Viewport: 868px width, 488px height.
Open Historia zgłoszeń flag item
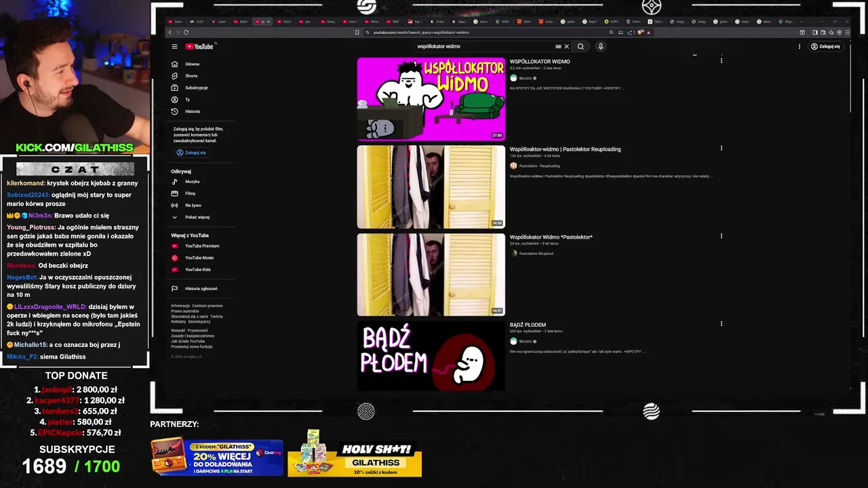[195, 289]
